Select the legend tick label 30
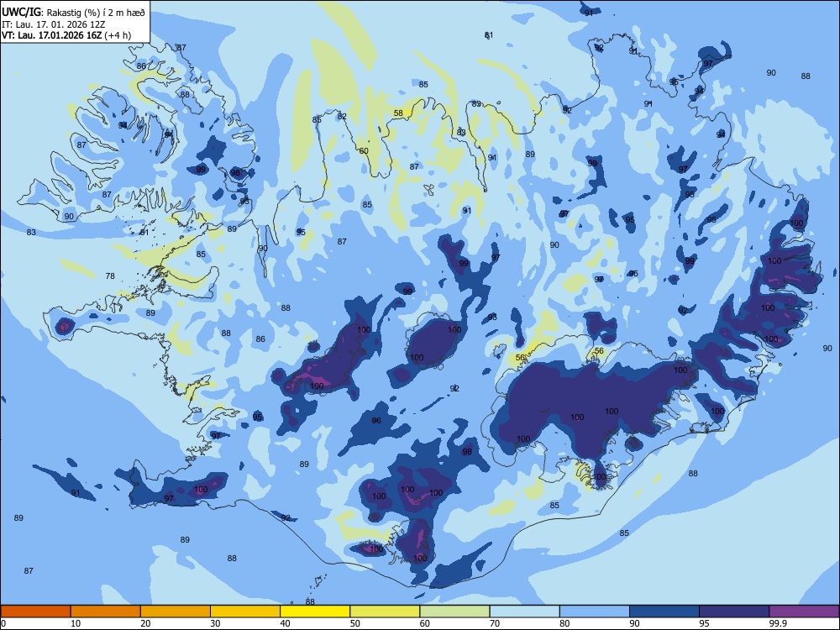This screenshot has width=840, height=630. [x=215, y=623]
